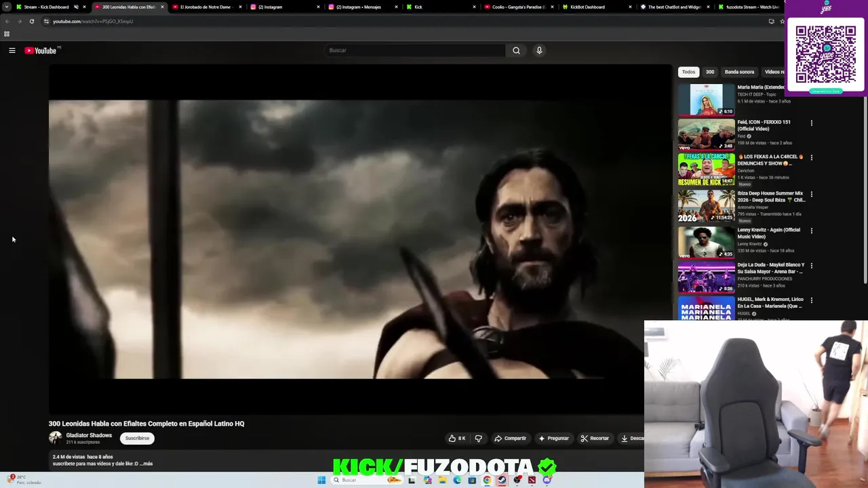Screen dimensions: 868x488
Task: Open Resumen de Kick thumbnail
Action: pos(707,169)
